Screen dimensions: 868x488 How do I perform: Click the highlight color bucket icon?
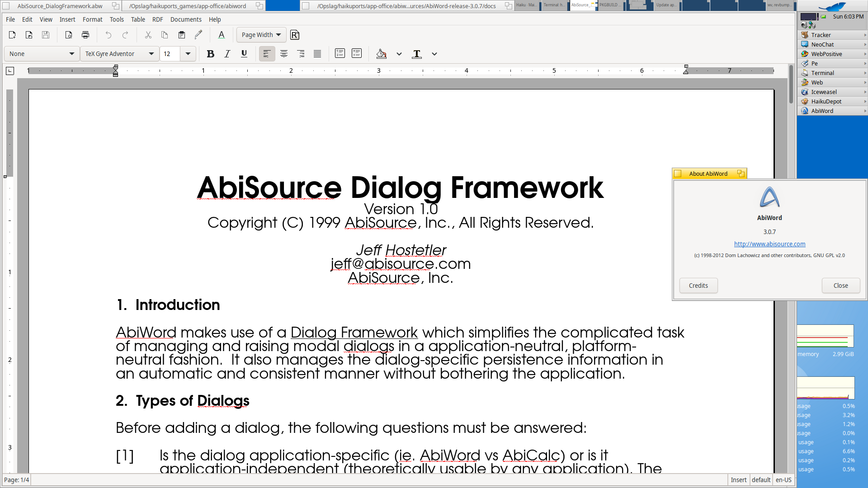pyautogui.click(x=381, y=54)
